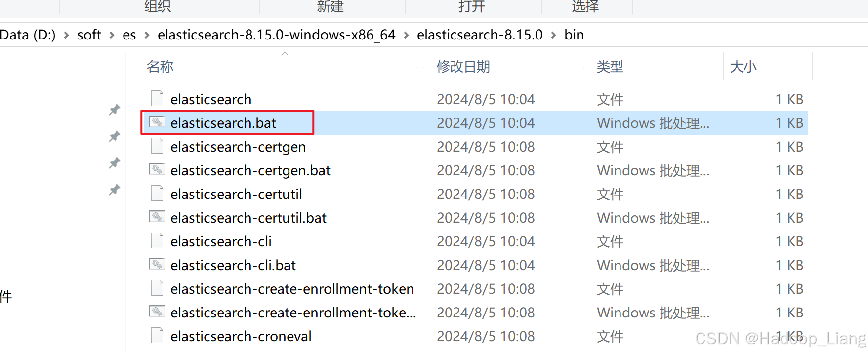Select the elasticsearch file name

point(211,99)
